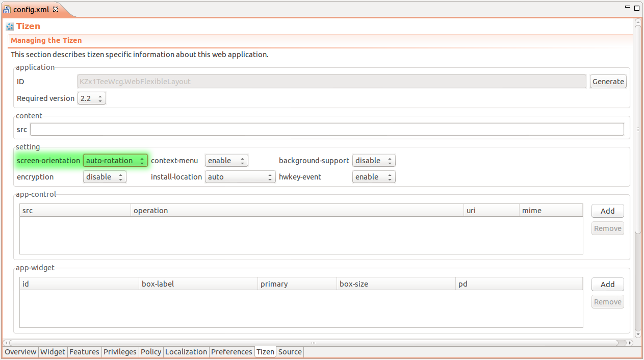This screenshot has width=644, height=360.
Task: Open the Required version dropdown
Action: point(92,98)
